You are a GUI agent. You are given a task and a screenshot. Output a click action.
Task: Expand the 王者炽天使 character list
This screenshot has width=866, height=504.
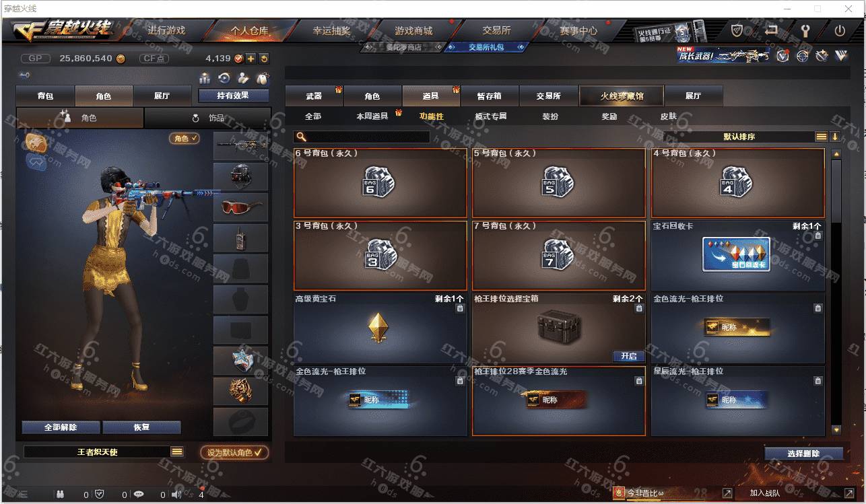coord(177,452)
